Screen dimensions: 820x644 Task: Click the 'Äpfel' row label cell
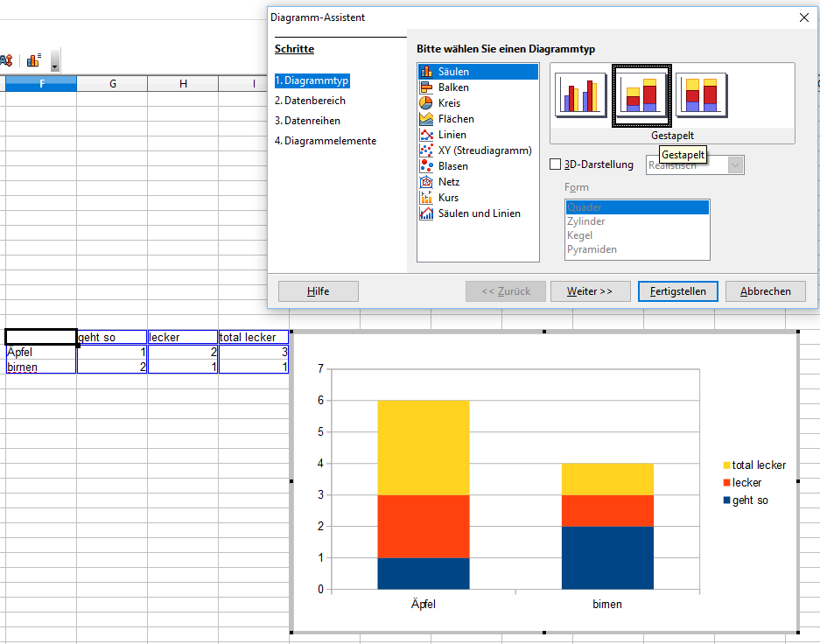[41, 352]
